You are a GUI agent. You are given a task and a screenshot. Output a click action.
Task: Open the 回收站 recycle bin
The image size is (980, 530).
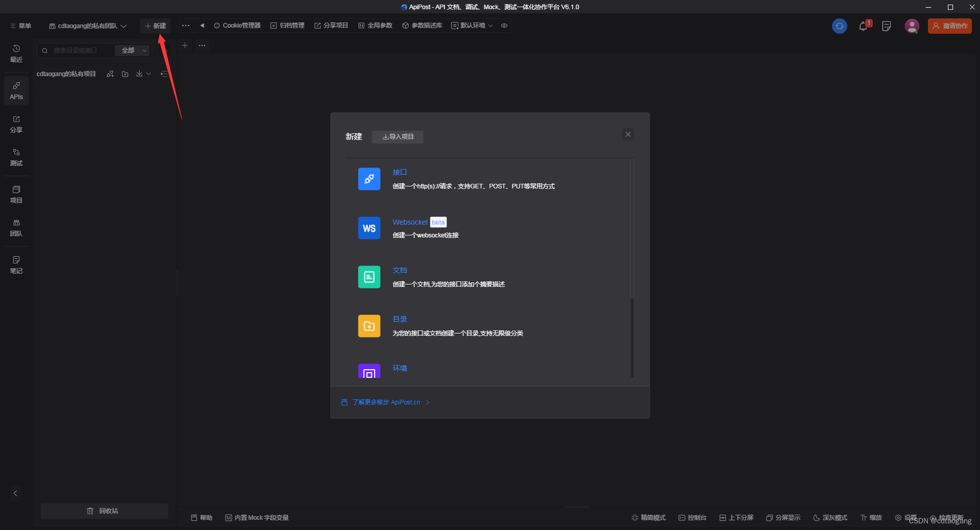104,511
